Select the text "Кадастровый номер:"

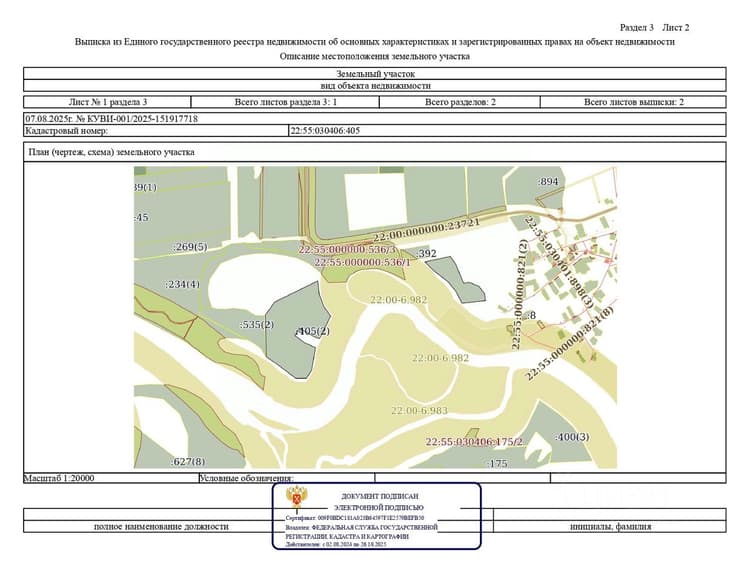coord(66,131)
